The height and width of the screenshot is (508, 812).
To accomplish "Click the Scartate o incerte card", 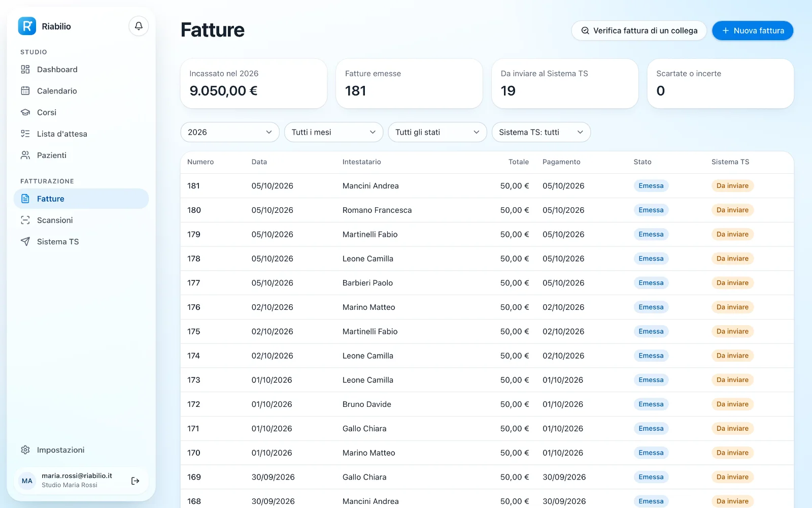I will (721, 83).
